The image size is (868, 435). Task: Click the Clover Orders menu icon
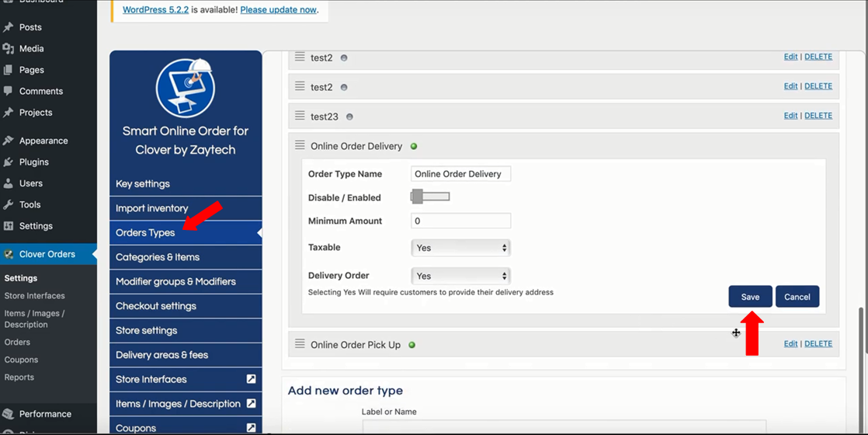pos(9,254)
